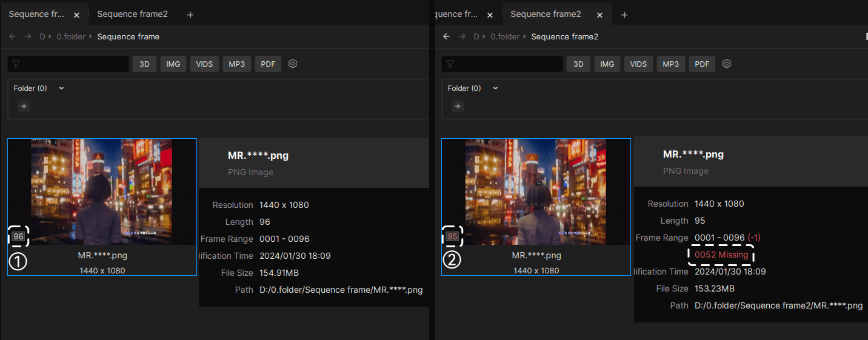Expand Folder (0) dropdown in the left pane
The width and height of the screenshot is (868, 340).
pyautogui.click(x=61, y=88)
